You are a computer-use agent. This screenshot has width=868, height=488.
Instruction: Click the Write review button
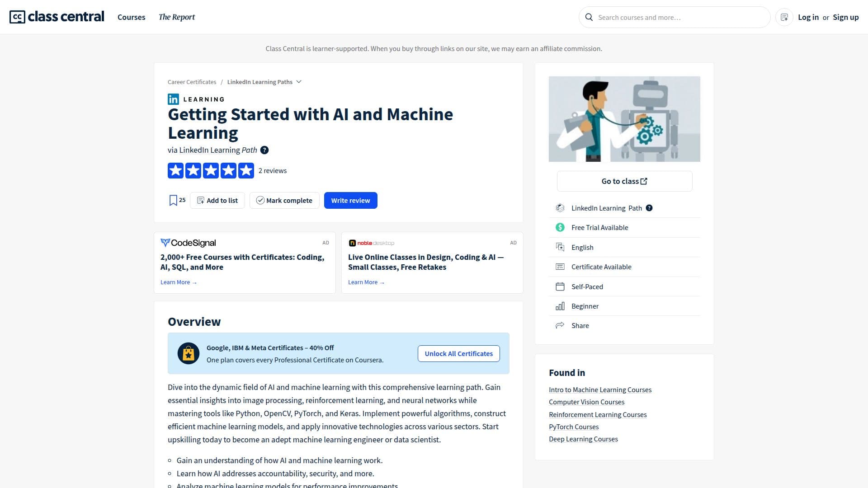351,200
